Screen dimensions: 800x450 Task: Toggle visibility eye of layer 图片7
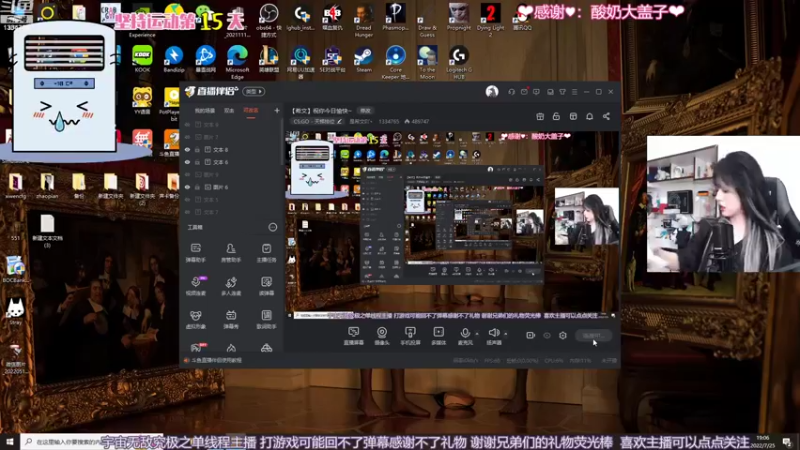[187, 137]
